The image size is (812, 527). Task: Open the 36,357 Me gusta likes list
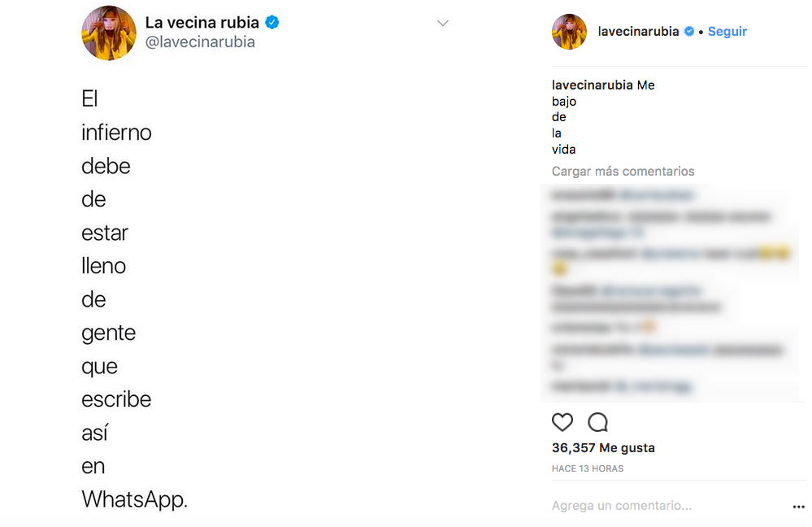(603, 448)
